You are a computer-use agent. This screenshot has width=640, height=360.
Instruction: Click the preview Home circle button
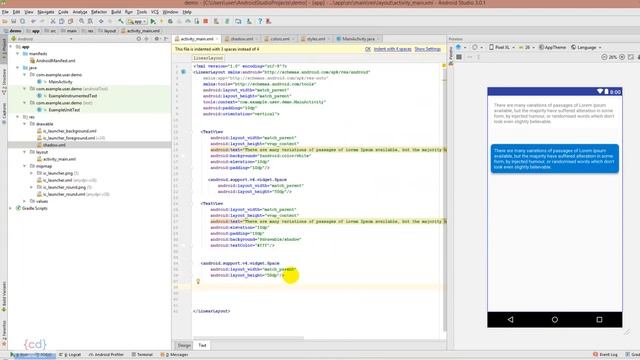555,320
